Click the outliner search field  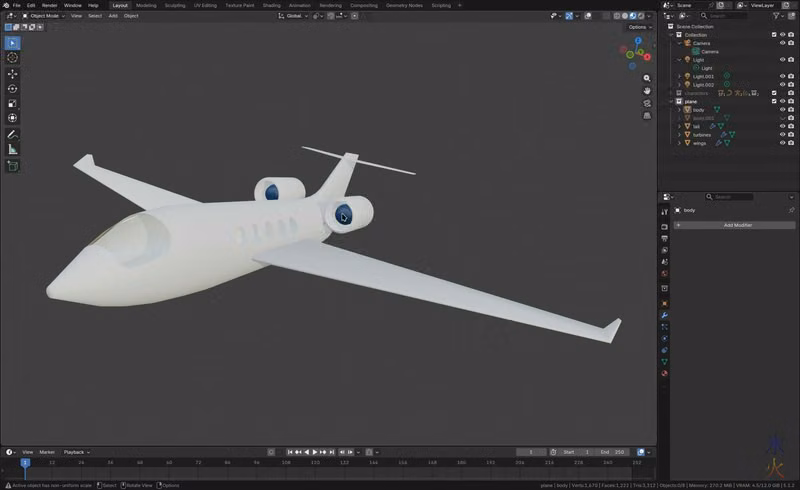click(x=723, y=16)
